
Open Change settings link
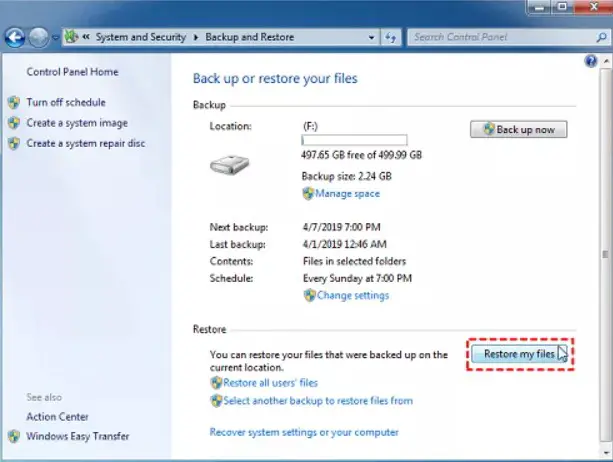click(353, 295)
